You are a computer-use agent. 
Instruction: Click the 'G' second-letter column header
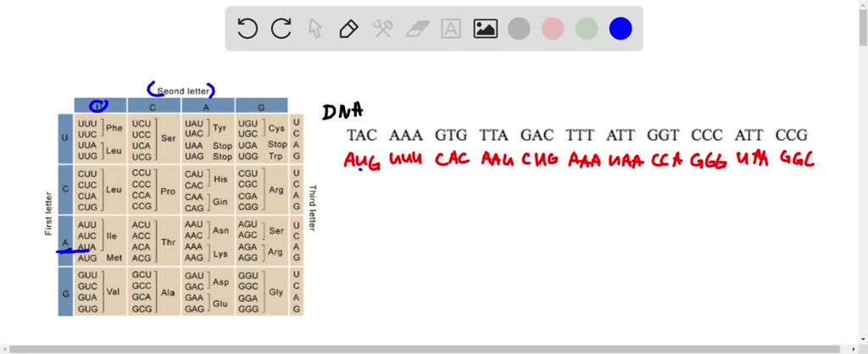[261, 108]
